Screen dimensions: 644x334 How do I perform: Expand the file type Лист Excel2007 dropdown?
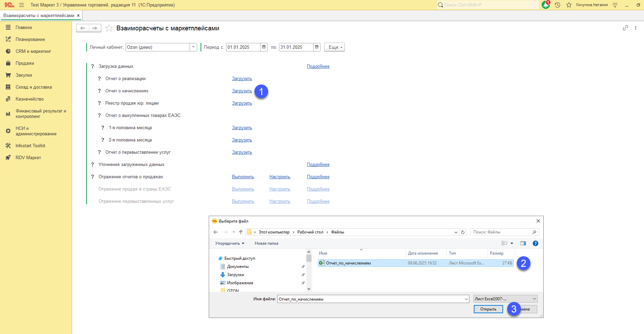pos(534,299)
